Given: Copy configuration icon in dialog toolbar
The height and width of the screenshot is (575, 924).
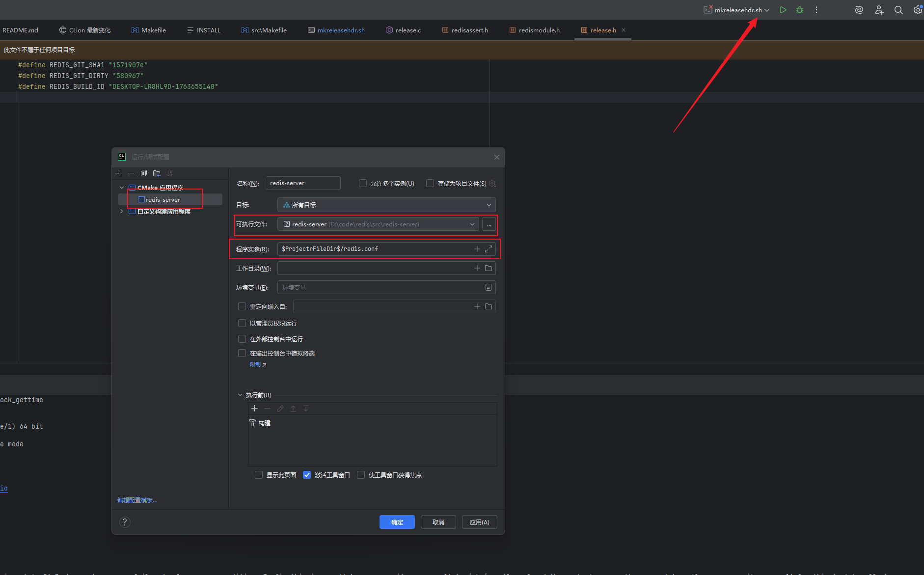Looking at the screenshot, I should (144, 173).
